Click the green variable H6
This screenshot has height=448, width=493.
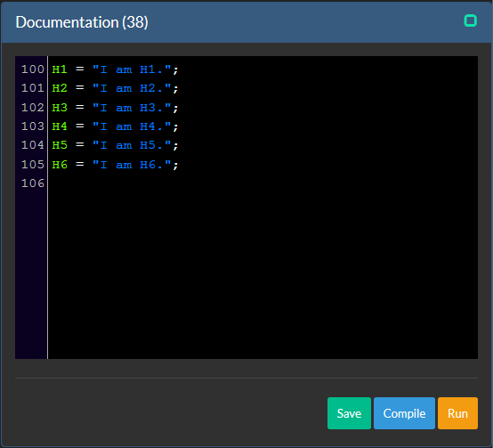coord(60,165)
